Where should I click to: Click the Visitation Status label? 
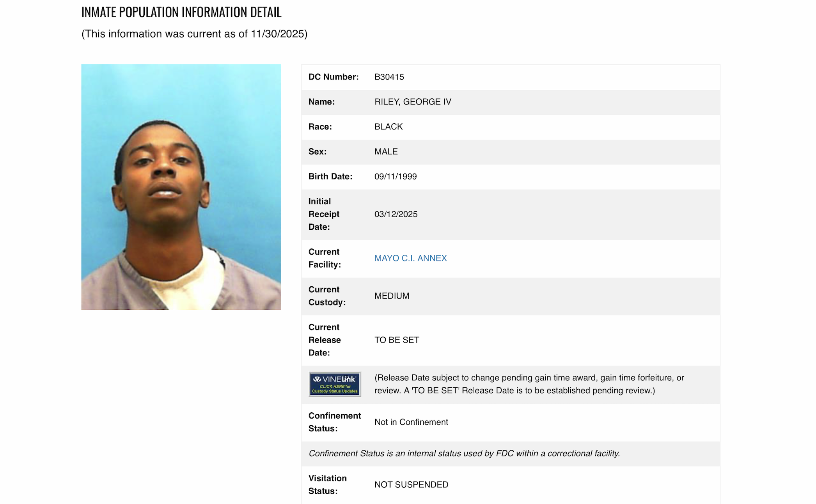coord(328,484)
